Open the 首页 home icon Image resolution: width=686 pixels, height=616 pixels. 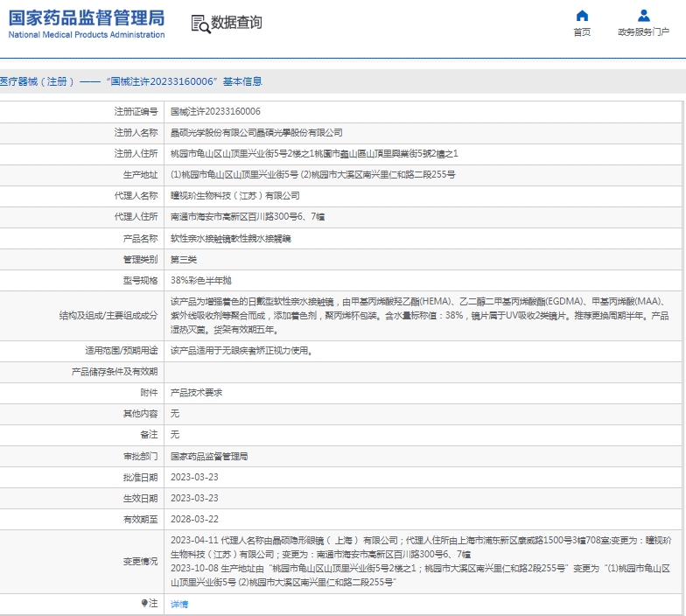coord(582,16)
